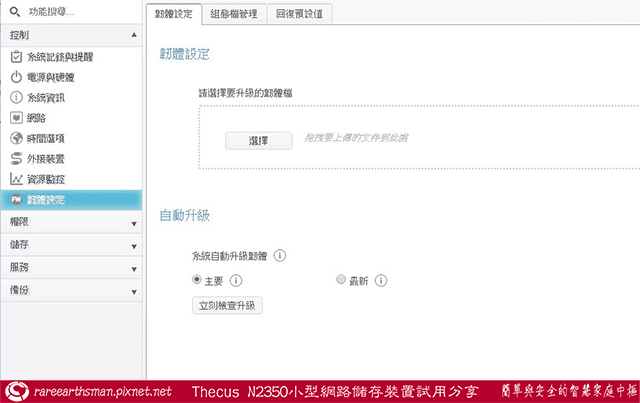Image resolution: width=640 pixels, height=403 pixels.
Task: Click info icon beside 系統自動升級韌體
Action: click(x=280, y=256)
